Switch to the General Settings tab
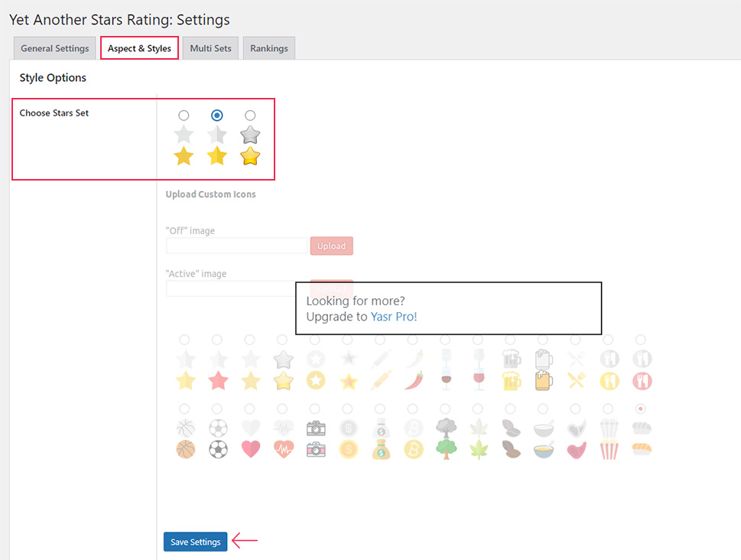741x560 pixels. pos(55,48)
